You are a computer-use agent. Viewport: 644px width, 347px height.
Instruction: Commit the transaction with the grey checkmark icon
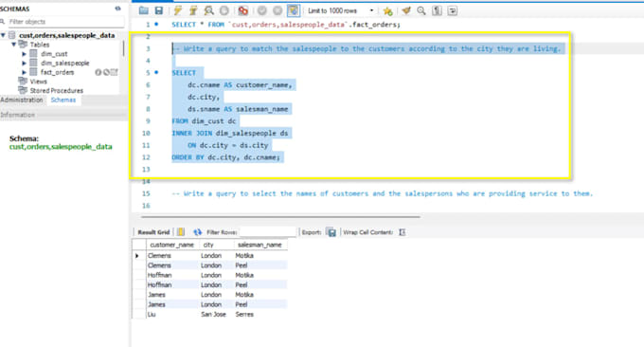[262, 10]
